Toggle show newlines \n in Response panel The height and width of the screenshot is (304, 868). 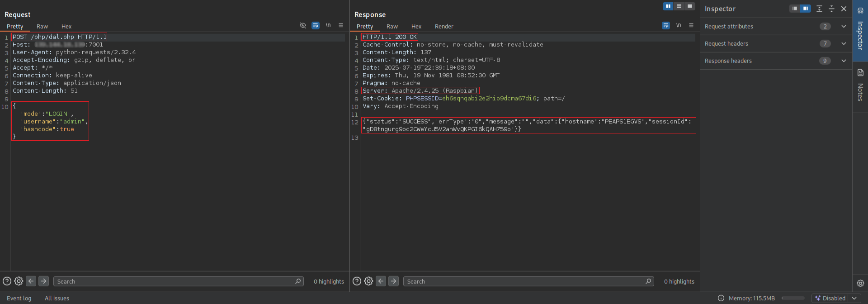point(679,25)
